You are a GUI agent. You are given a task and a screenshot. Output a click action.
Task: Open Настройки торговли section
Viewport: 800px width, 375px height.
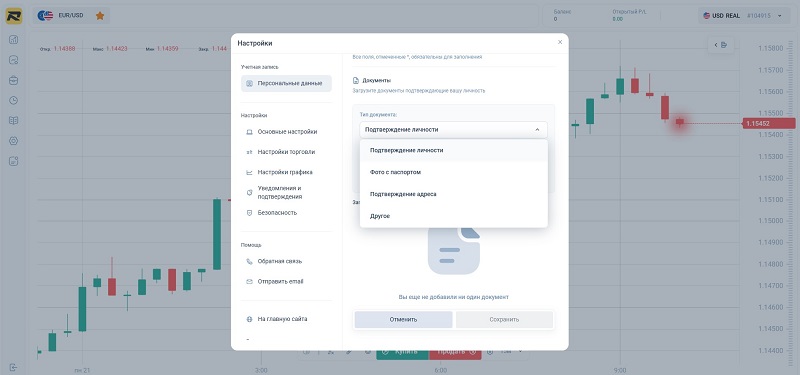286,152
